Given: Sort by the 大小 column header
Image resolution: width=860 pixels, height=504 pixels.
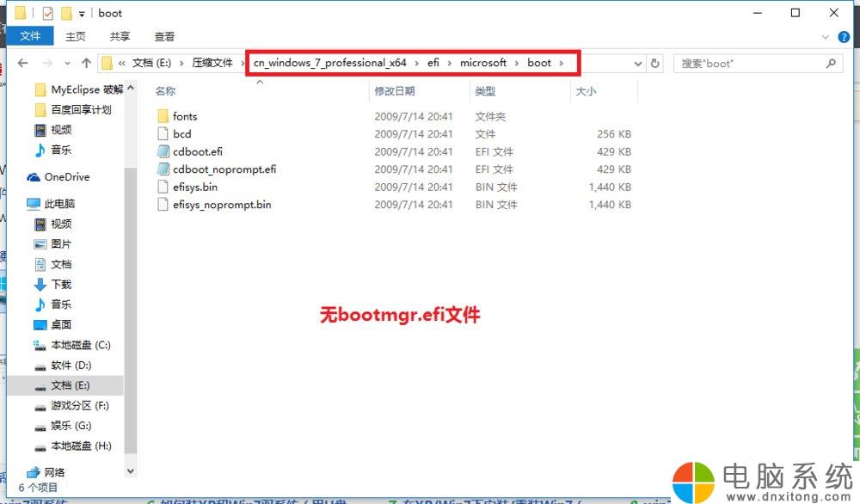Looking at the screenshot, I should pyautogui.click(x=586, y=91).
